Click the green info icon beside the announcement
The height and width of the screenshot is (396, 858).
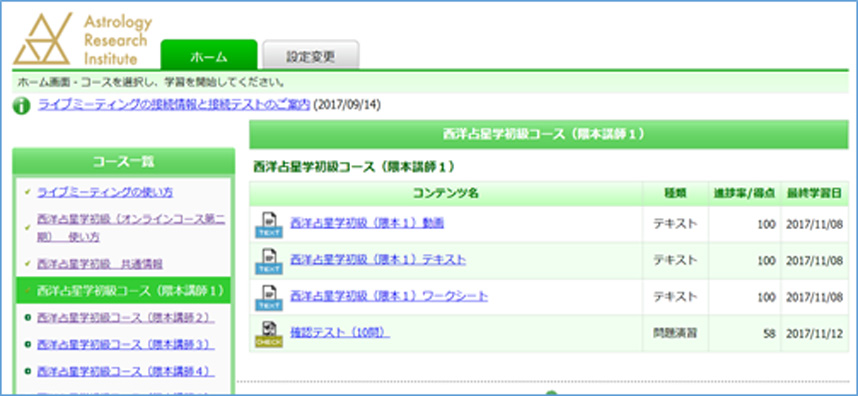pos(21,106)
